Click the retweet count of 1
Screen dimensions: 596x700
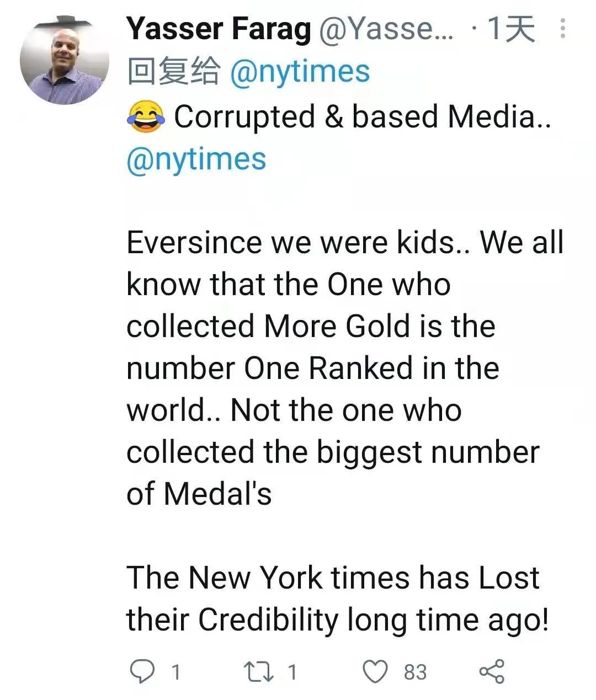click(x=292, y=672)
